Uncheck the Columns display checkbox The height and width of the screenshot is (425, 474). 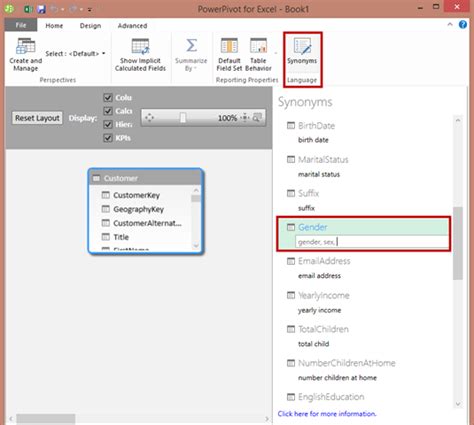point(108,97)
